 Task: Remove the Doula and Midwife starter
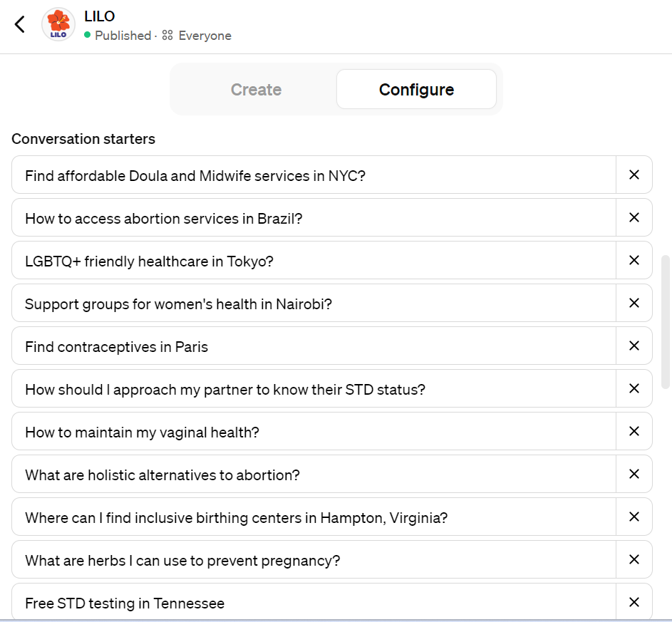pos(634,175)
